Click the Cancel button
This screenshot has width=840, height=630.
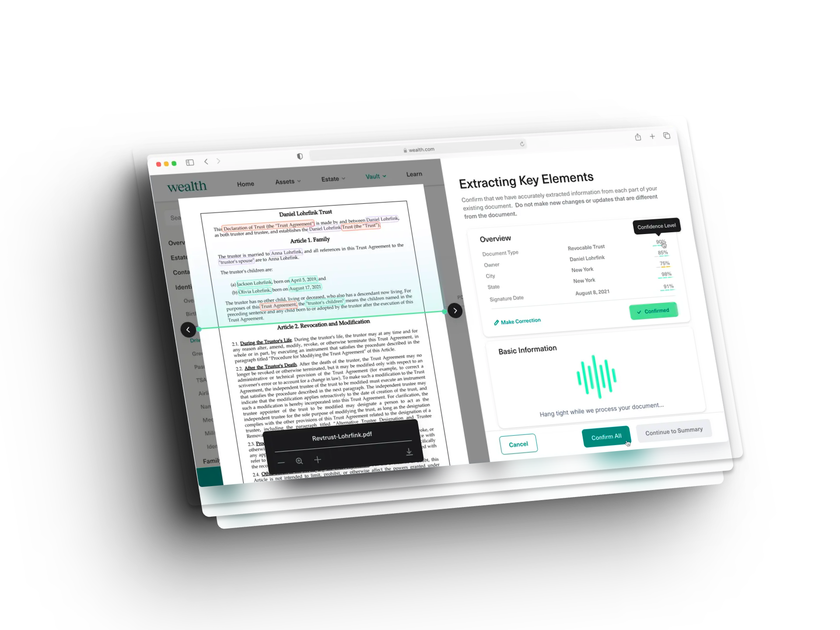point(518,444)
